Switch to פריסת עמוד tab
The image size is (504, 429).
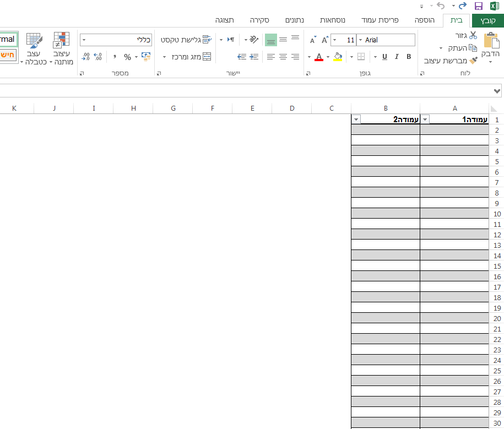pyautogui.click(x=380, y=20)
